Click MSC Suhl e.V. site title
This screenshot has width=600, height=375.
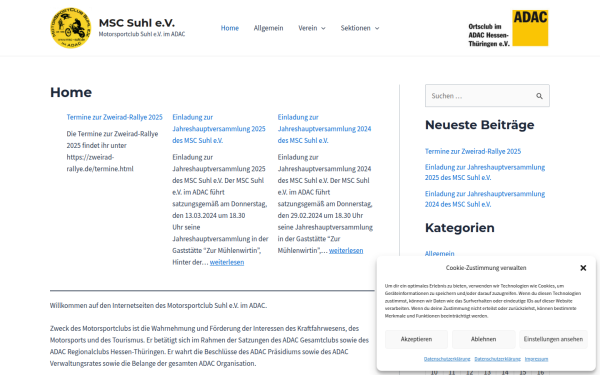(137, 23)
